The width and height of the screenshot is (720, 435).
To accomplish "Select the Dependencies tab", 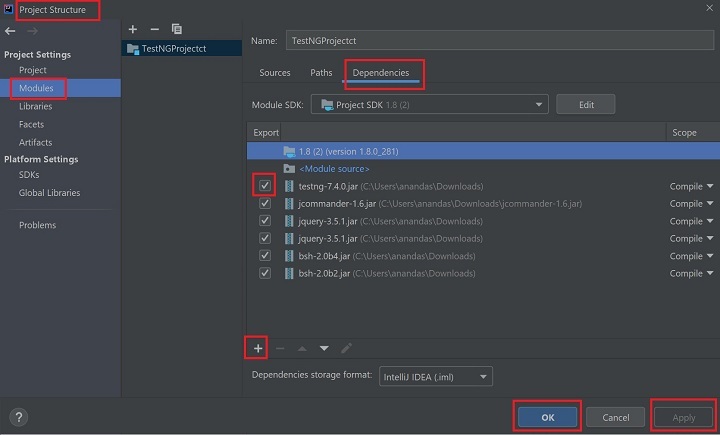I will tap(381, 73).
